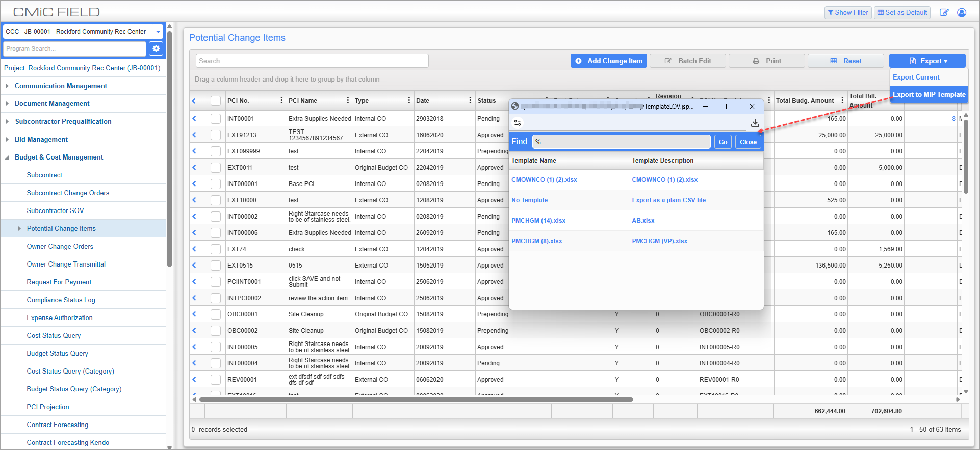The image size is (980, 450).
Task: Collapse Budget & Cost Management node
Action: click(7, 157)
